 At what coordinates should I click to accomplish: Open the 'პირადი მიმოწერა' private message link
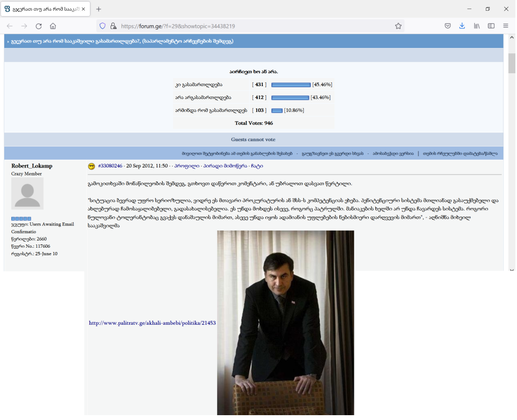[x=225, y=166]
